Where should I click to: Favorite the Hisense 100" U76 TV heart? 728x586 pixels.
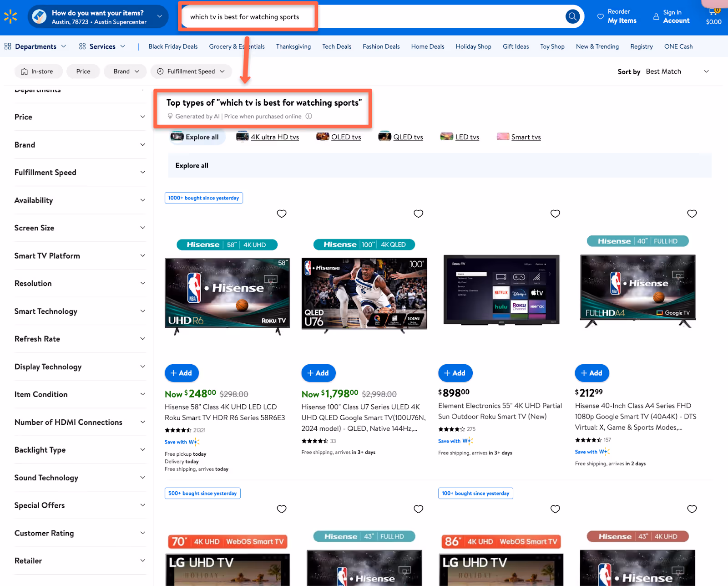pyautogui.click(x=419, y=214)
